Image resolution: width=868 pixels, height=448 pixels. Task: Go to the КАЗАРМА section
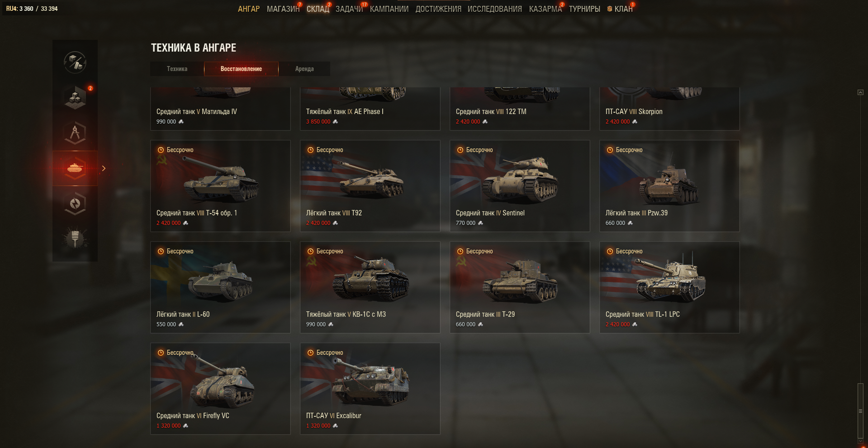tap(545, 9)
